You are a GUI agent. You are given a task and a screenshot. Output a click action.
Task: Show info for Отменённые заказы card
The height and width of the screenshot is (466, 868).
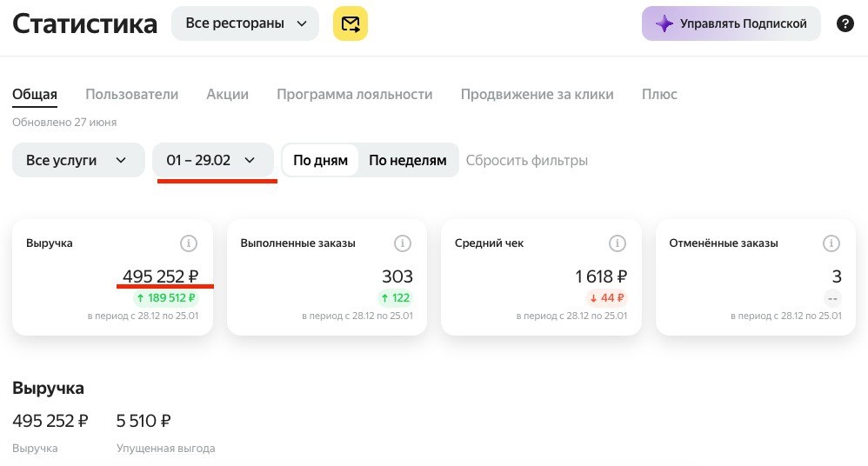pyautogui.click(x=831, y=243)
